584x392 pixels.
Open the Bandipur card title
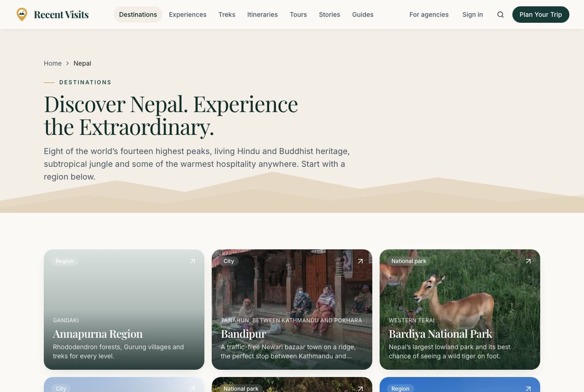coord(243,334)
